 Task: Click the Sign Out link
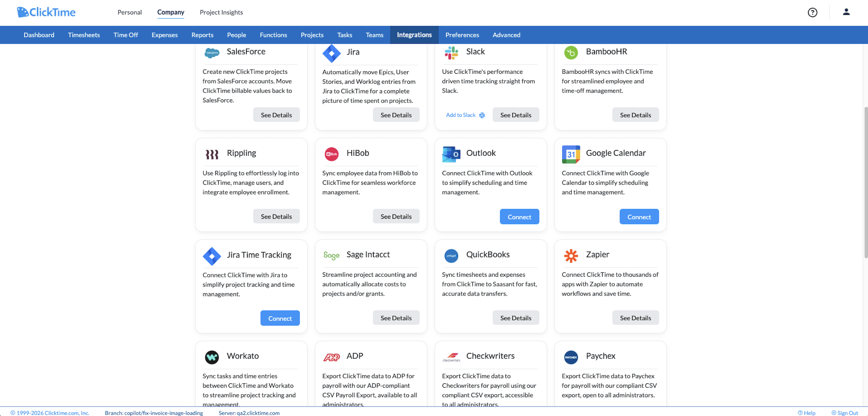click(x=844, y=413)
